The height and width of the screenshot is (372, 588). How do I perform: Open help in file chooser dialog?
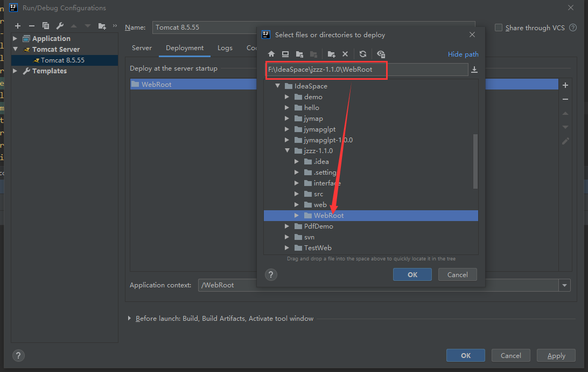click(271, 275)
